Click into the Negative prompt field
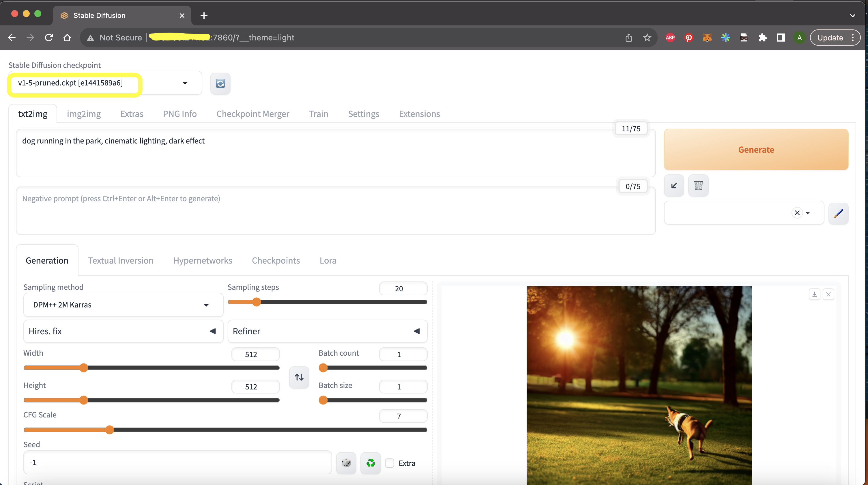Viewport: 868px width, 485px height. (335, 211)
